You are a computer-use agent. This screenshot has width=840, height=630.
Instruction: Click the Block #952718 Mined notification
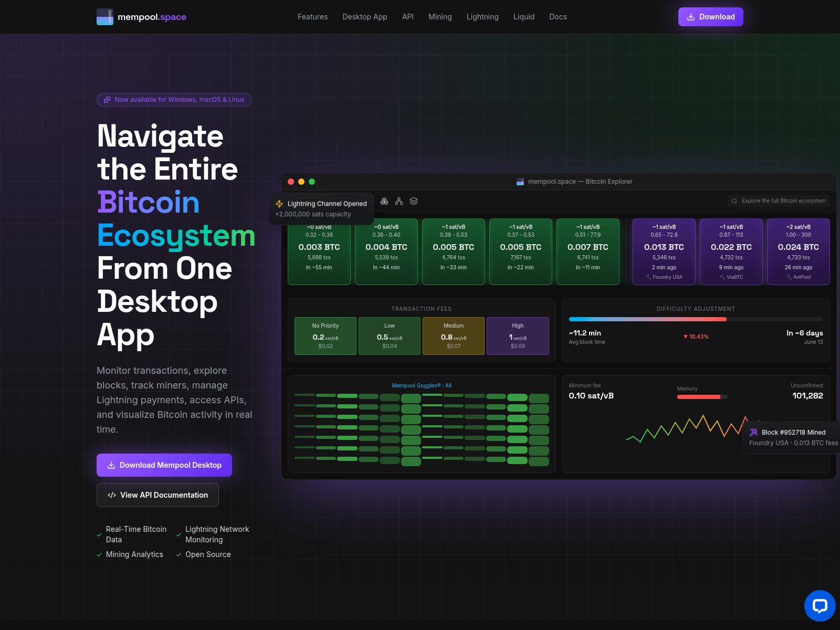pos(791,437)
